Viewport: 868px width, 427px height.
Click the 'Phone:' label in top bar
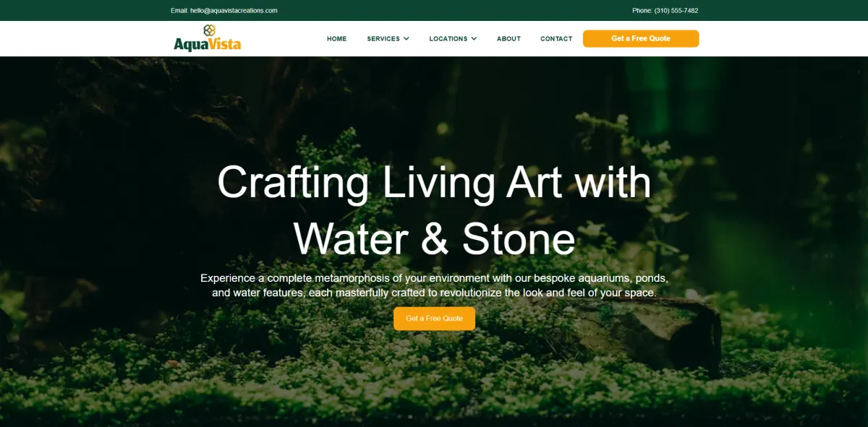[642, 11]
